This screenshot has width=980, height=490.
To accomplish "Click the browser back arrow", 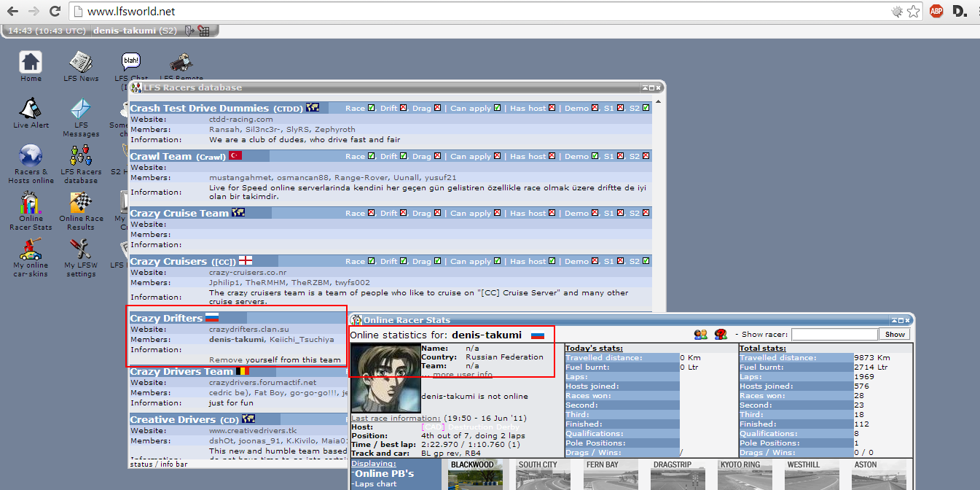I will [x=12, y=11].
